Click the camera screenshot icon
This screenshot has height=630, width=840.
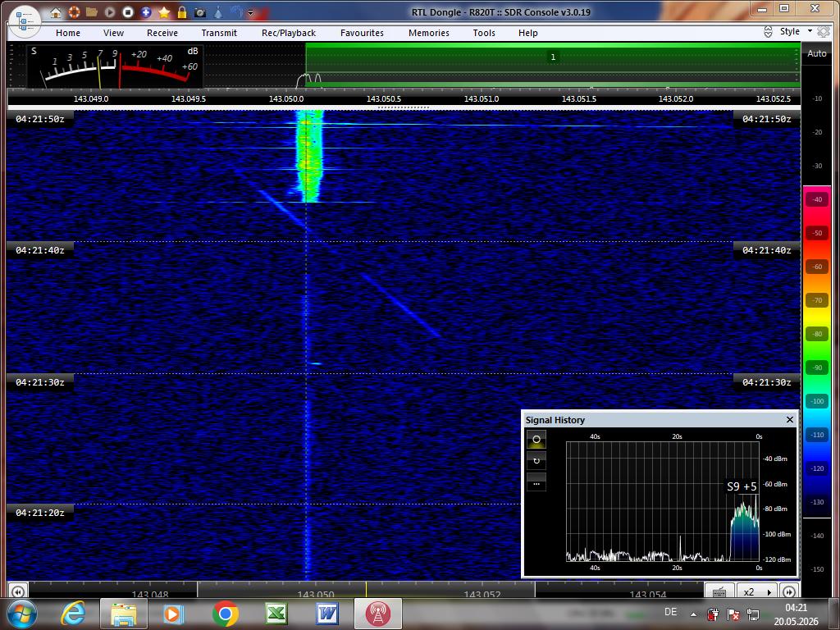[x=200, y=11]
